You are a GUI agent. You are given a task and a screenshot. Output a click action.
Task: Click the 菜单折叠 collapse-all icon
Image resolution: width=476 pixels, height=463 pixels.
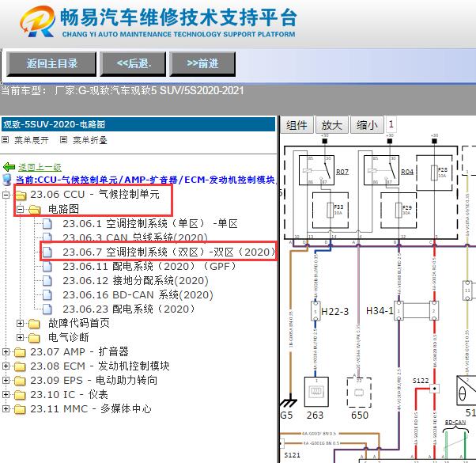[63, 140]
